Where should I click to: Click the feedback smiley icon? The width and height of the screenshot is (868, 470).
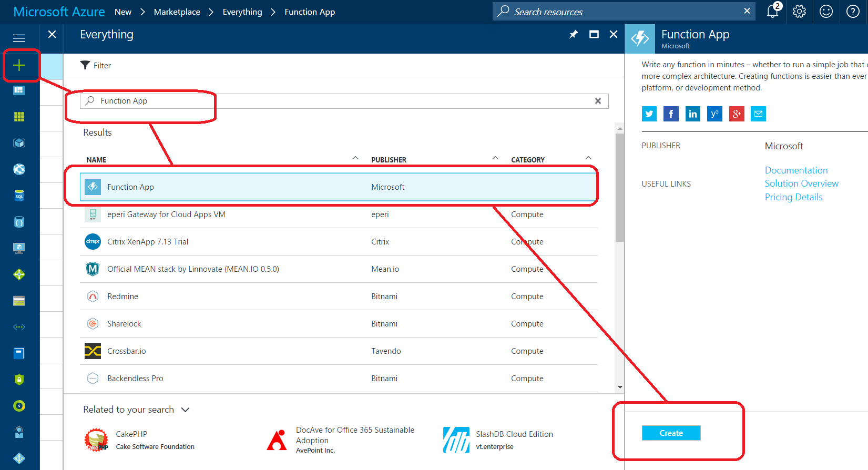[826, 12]
